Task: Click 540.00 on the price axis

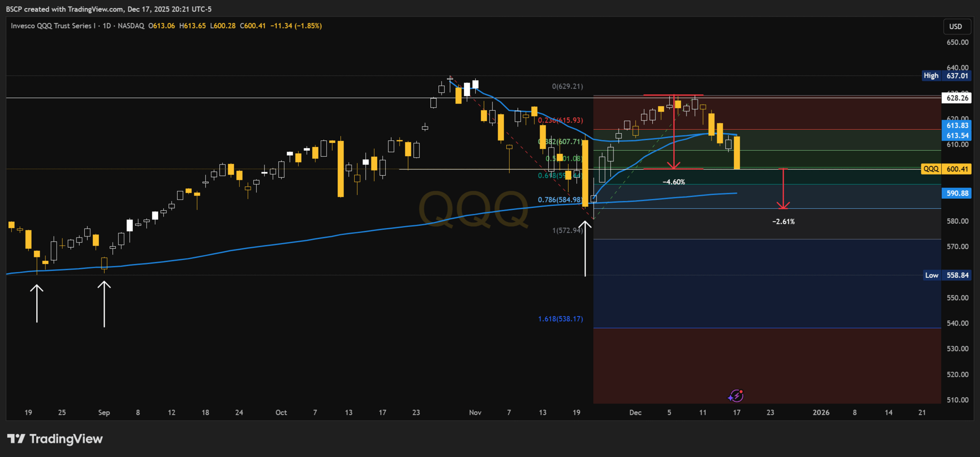Action: tap(958, 323)
